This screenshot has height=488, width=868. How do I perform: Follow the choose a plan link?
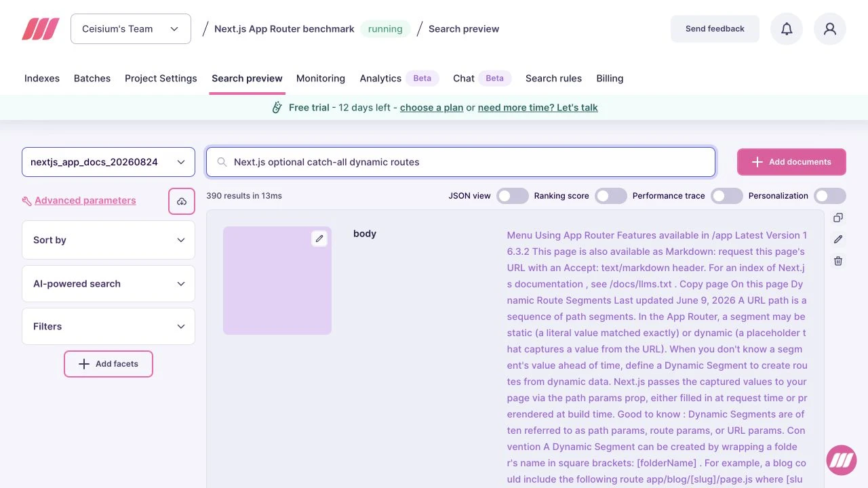tap(432, 108)
